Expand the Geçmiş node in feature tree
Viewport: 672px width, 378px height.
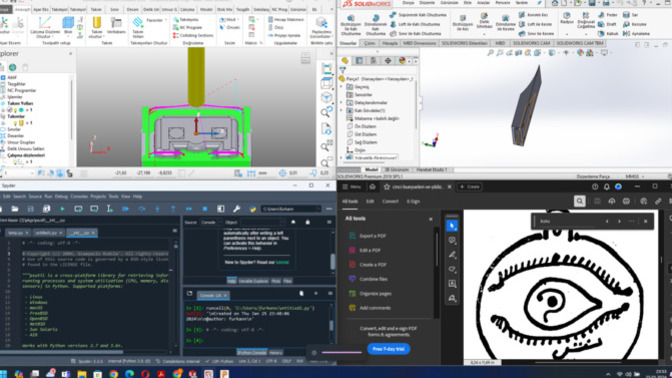pyautogui.click(x=342, y=87)
